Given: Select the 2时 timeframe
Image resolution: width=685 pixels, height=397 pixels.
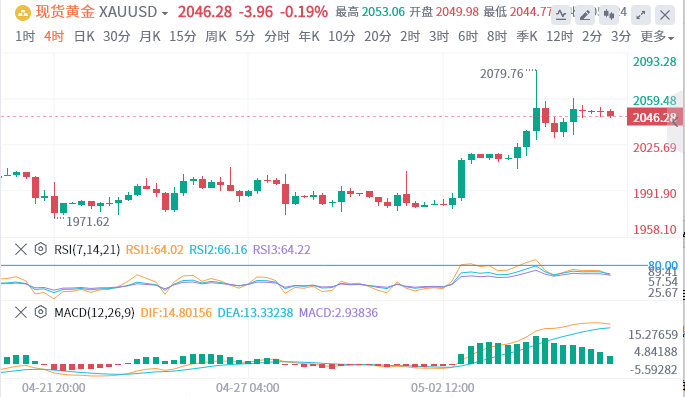Looking at the screenshot, I should (x=410, y=37).
